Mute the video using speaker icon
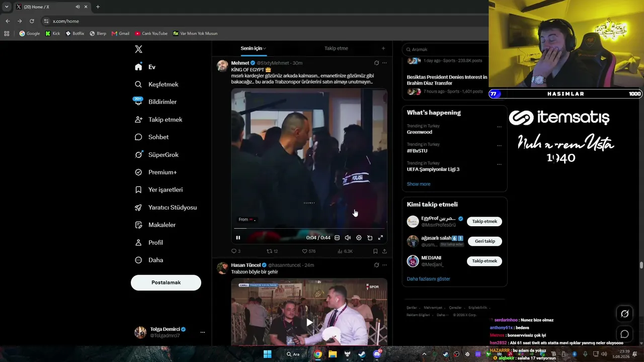 [348, 238]
